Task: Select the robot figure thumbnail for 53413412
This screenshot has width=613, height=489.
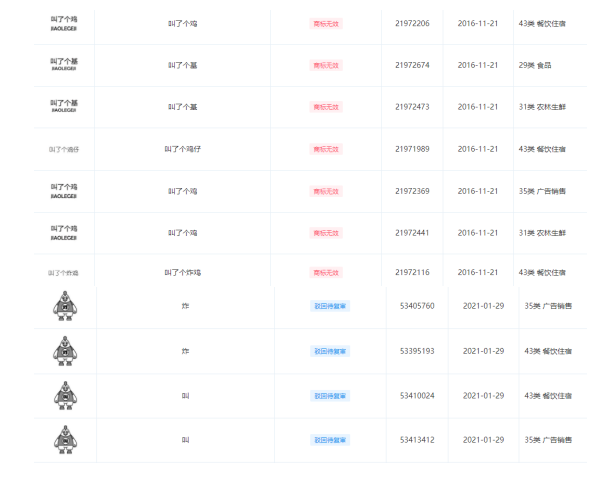Action: 64,440
